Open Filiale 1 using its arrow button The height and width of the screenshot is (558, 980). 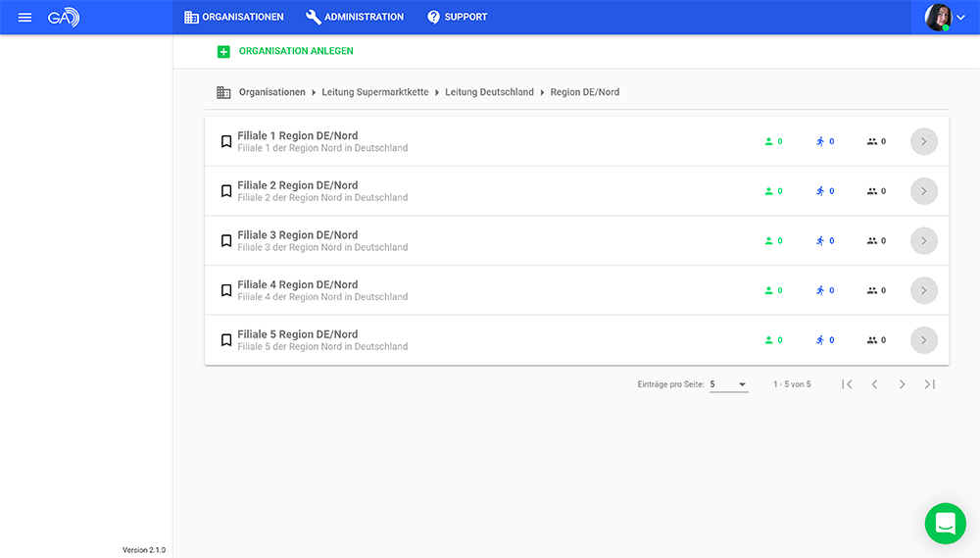click(x=923, y=141)
